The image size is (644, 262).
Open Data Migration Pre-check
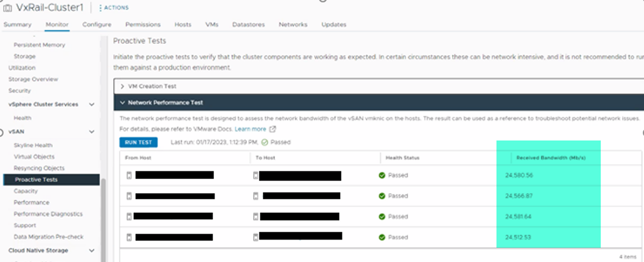(49, 237)
